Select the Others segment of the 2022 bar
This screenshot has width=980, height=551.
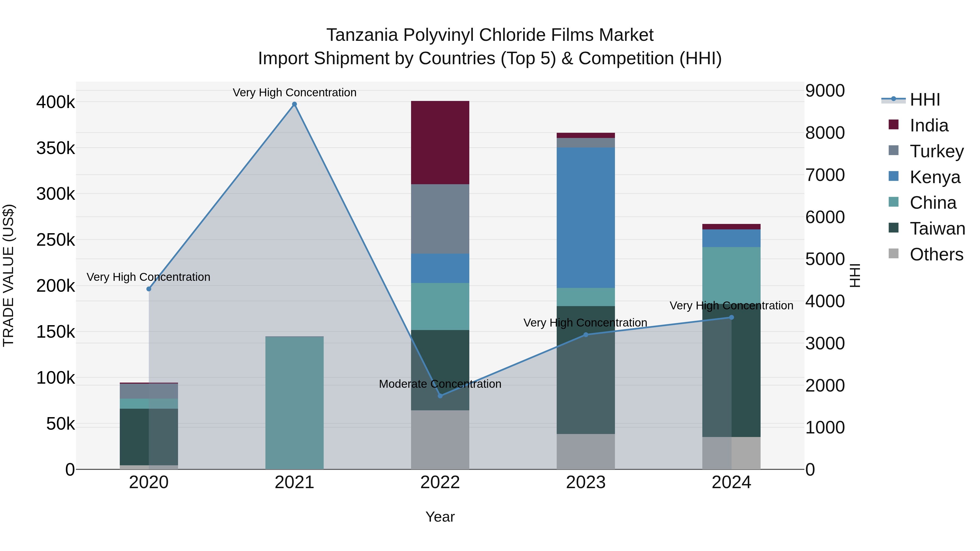(x=440, y=440)
